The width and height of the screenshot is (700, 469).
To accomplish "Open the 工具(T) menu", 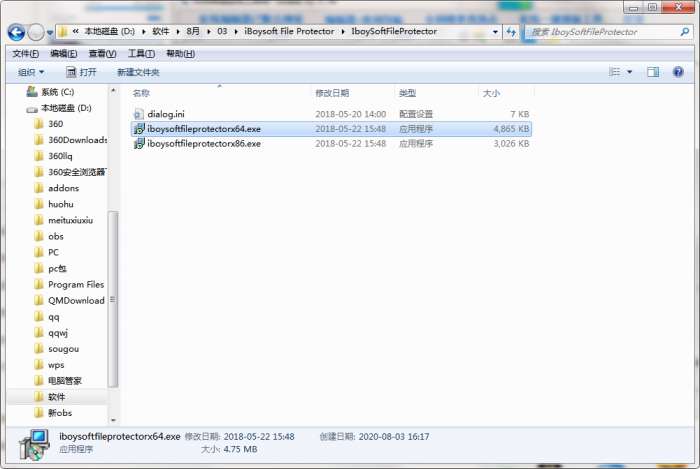I will tap(141, 54).
